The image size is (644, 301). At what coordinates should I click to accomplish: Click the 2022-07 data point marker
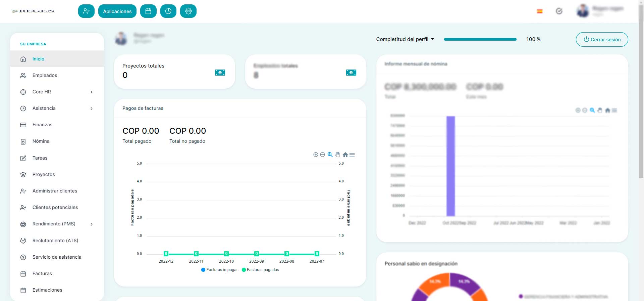click(317, 254)
